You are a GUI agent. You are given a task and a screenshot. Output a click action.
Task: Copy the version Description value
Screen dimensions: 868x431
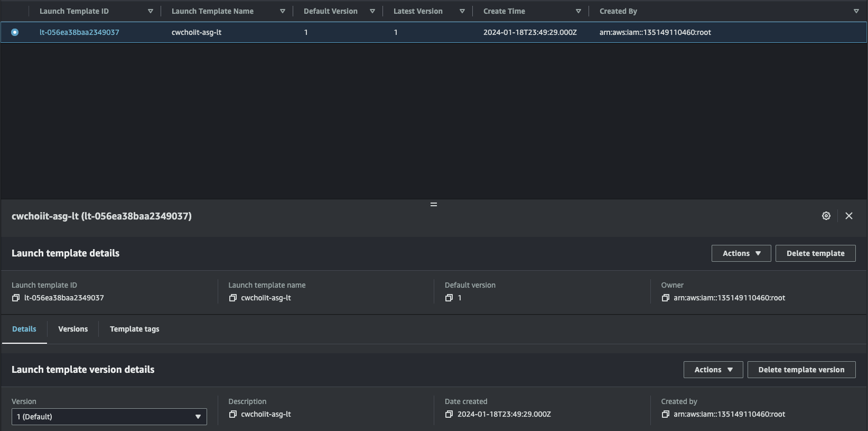point(232,414)
